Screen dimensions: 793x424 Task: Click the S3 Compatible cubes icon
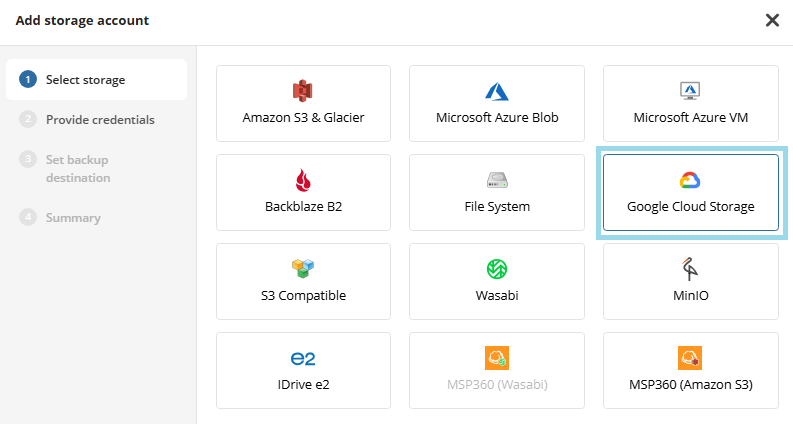[x=303, y=269]
